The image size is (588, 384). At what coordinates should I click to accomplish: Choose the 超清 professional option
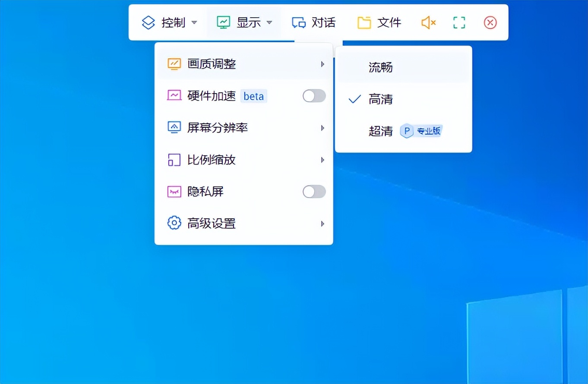[380, 131]
